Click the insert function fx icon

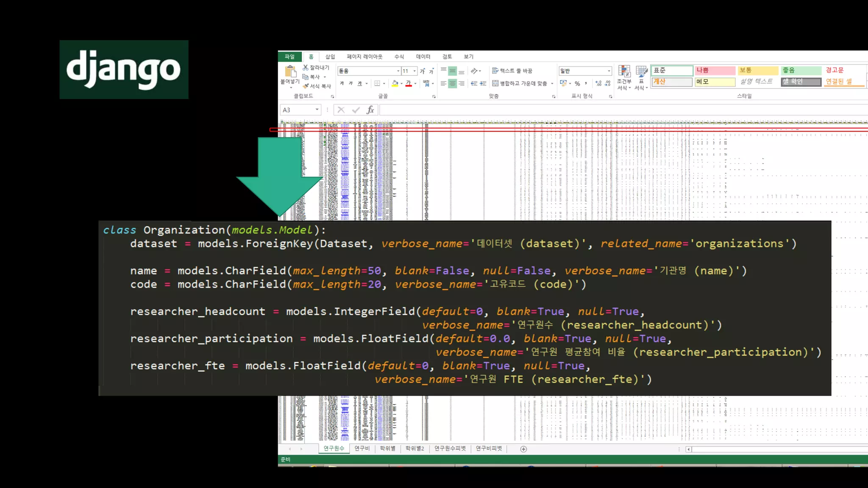coord(370,110)
